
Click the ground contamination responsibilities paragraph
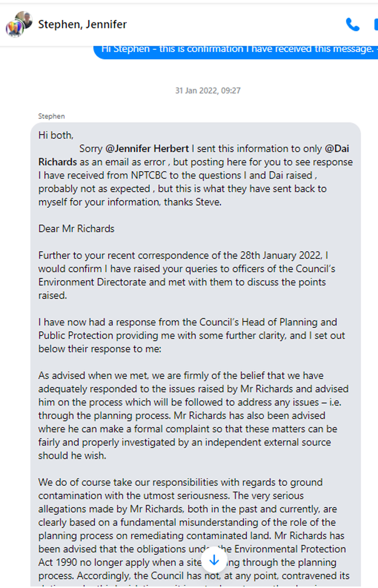pyautogui.click(x=194, y=533)
